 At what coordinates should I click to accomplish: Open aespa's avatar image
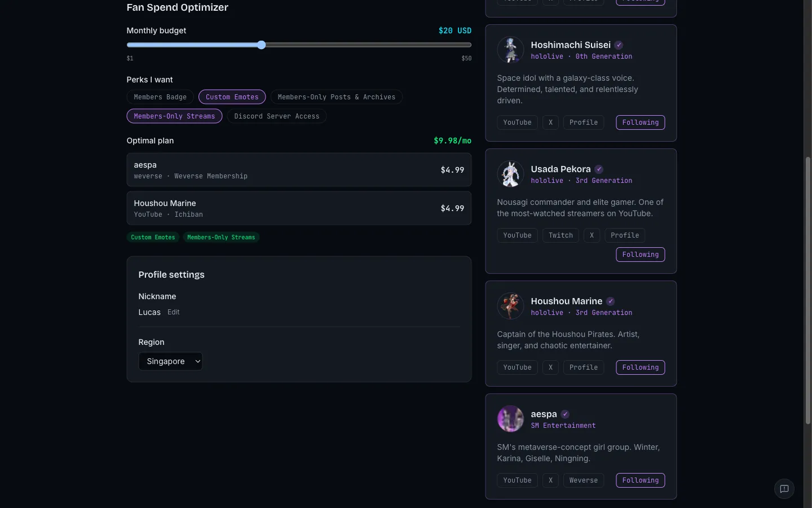510,419
